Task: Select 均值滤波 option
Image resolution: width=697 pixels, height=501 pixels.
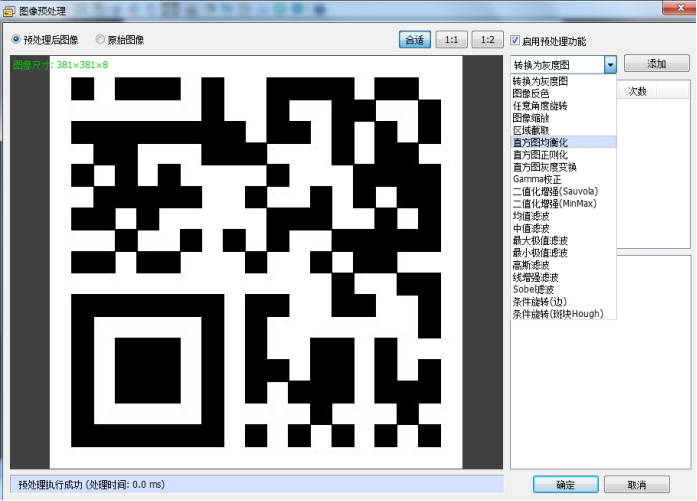Action: tap(564, 216)
